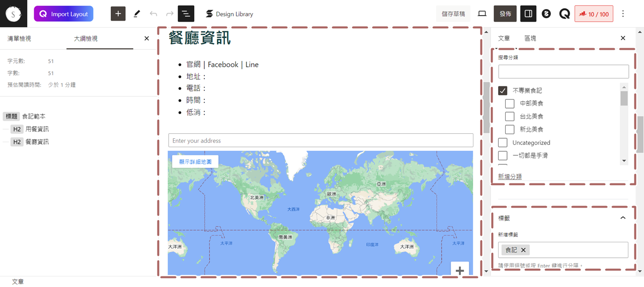644x287 pixels.
Task: Remove the 食記 tag
Action: click(x=523, y=250)
